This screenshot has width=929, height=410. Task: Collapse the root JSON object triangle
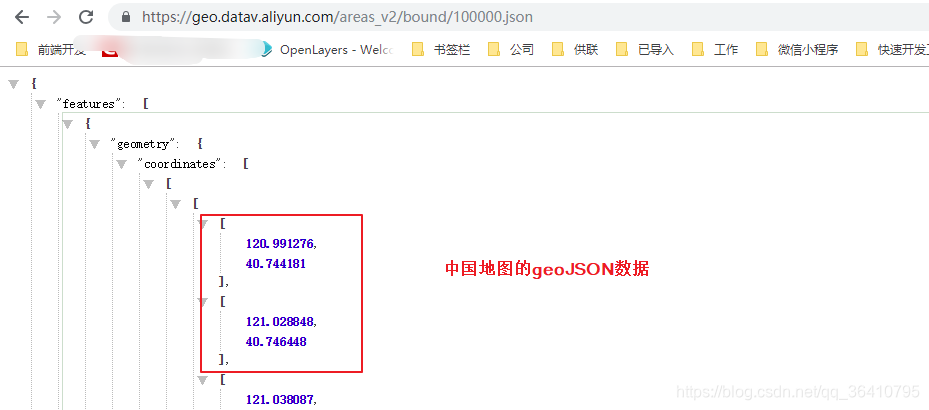[14, 85]
